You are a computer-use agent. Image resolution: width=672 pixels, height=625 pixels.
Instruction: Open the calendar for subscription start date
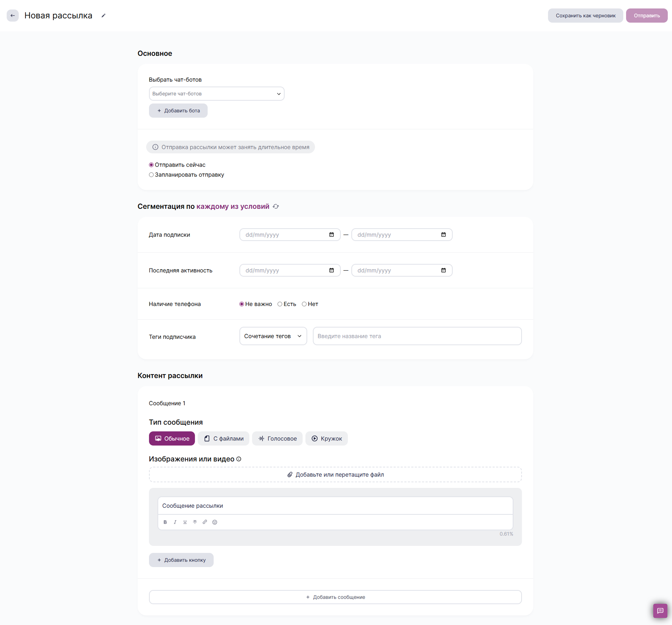[x=332, y=235]
